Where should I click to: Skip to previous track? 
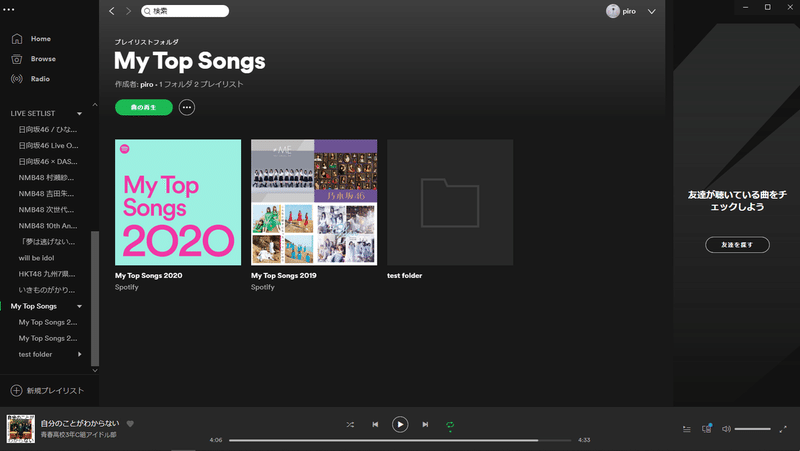[x=375, y=424]
